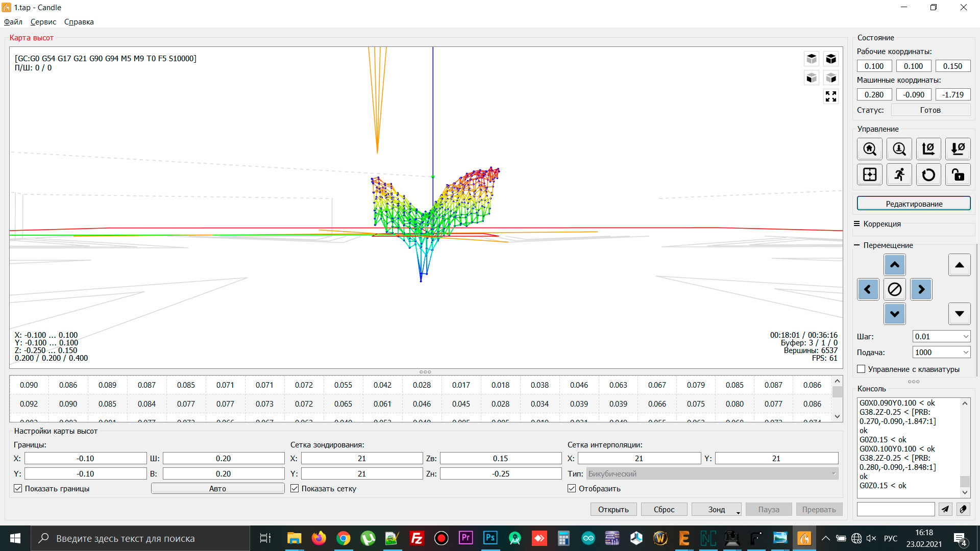Click the work coordinate Z value 0.150
This screenshot has width=980, height=551.
point(953,66)
